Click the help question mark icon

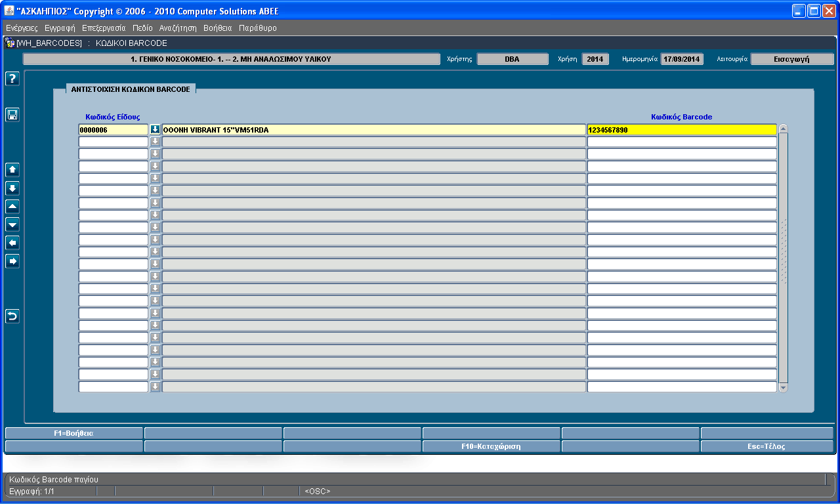click(x=12, y=79)
